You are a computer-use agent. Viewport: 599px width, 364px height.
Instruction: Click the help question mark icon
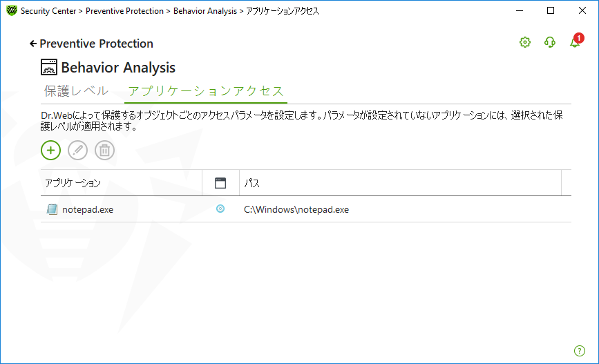click(x=580, y=351)
